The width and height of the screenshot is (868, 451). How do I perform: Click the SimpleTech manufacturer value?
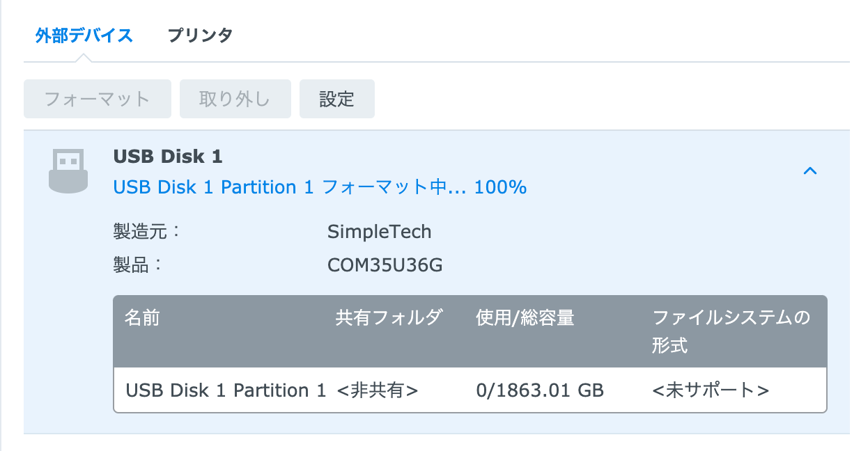(x=380, y=232)
